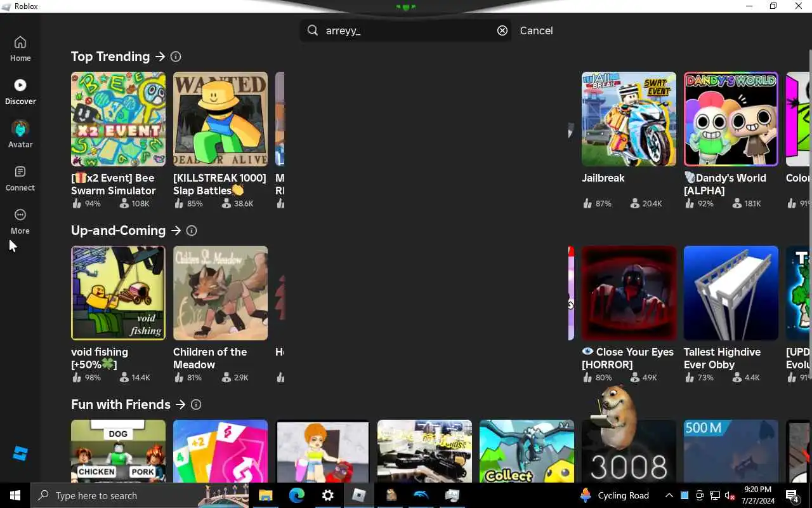Viewport: 812px width, 508px height.
Task: Click the Jailbreak title text
Action: pos(603,178)
